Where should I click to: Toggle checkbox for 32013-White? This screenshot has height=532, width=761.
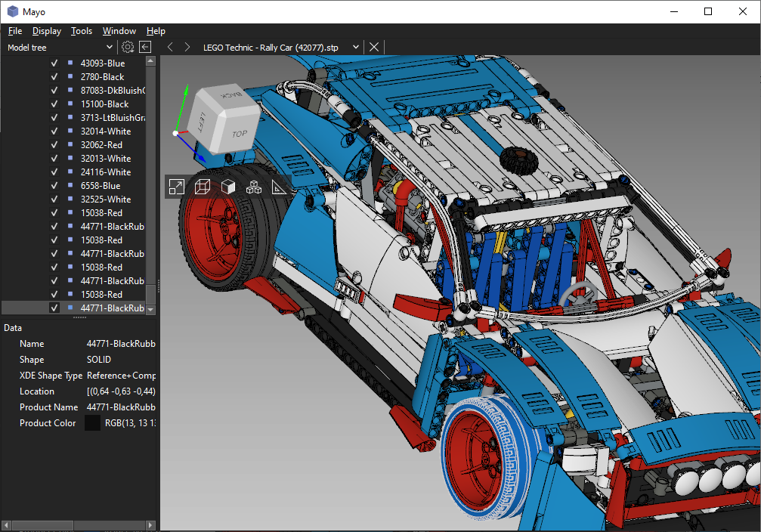tap(54, 158)
